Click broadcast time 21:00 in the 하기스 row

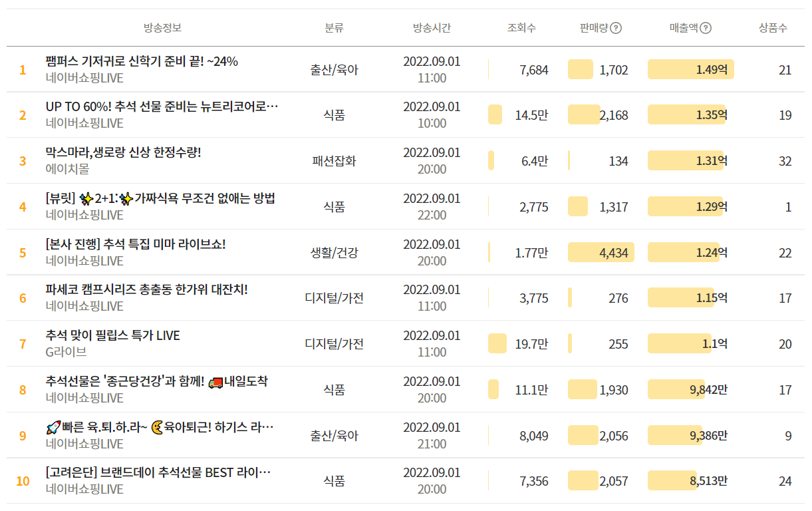pos(432,443)
